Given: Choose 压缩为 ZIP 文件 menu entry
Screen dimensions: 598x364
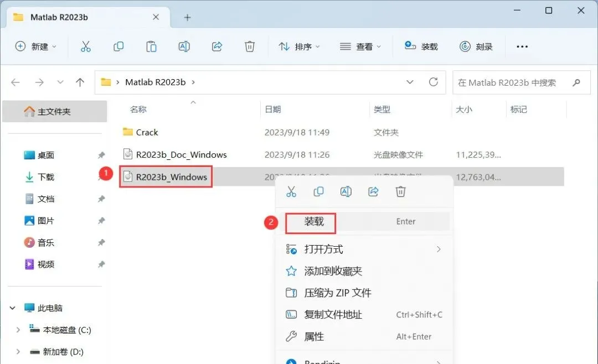Looking at the screenshot, I should [x=364, y=293].
